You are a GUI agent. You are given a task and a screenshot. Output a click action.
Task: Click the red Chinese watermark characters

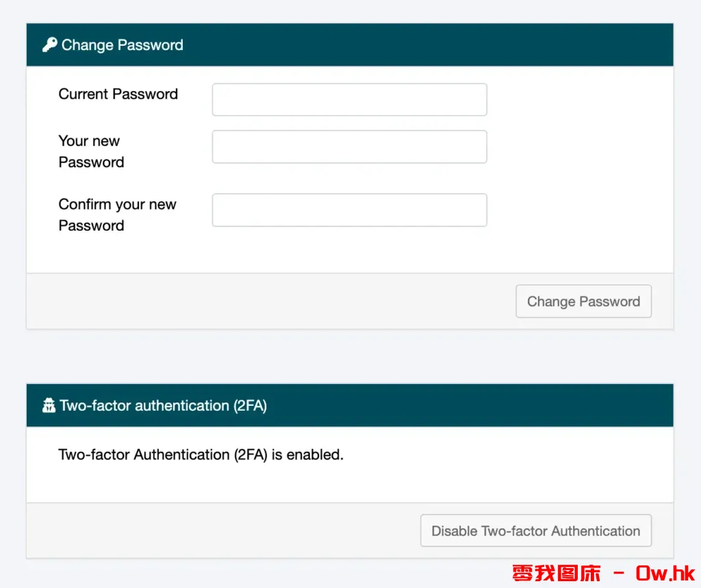556,573
